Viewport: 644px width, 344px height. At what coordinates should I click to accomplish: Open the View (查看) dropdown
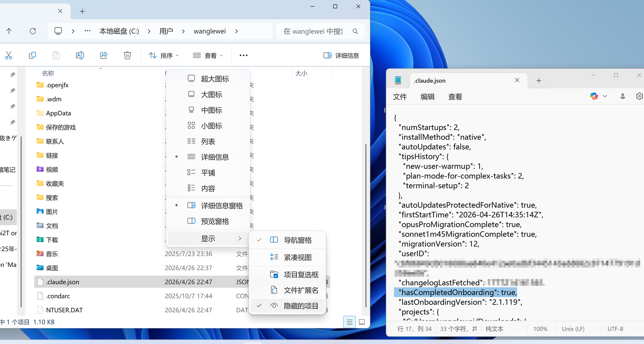(208, 55)
